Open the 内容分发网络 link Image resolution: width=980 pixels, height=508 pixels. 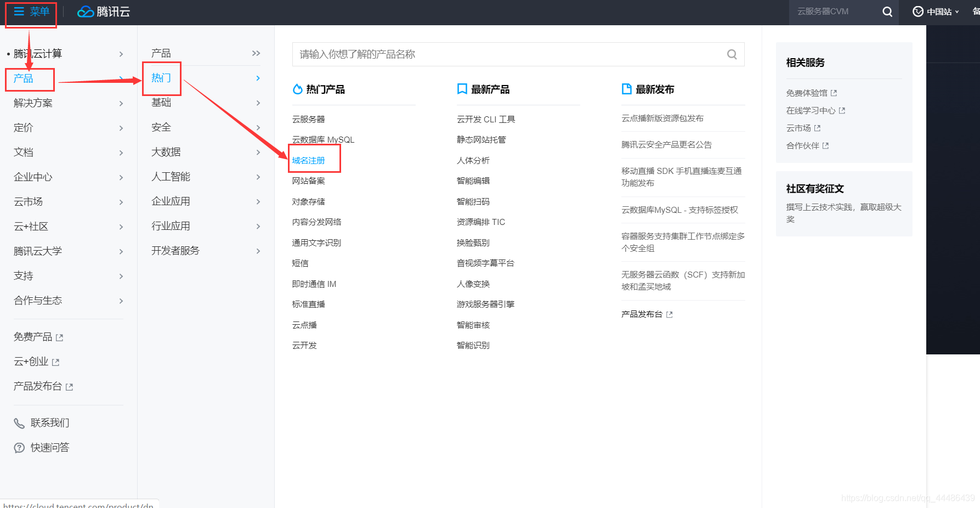click(316, 222)
